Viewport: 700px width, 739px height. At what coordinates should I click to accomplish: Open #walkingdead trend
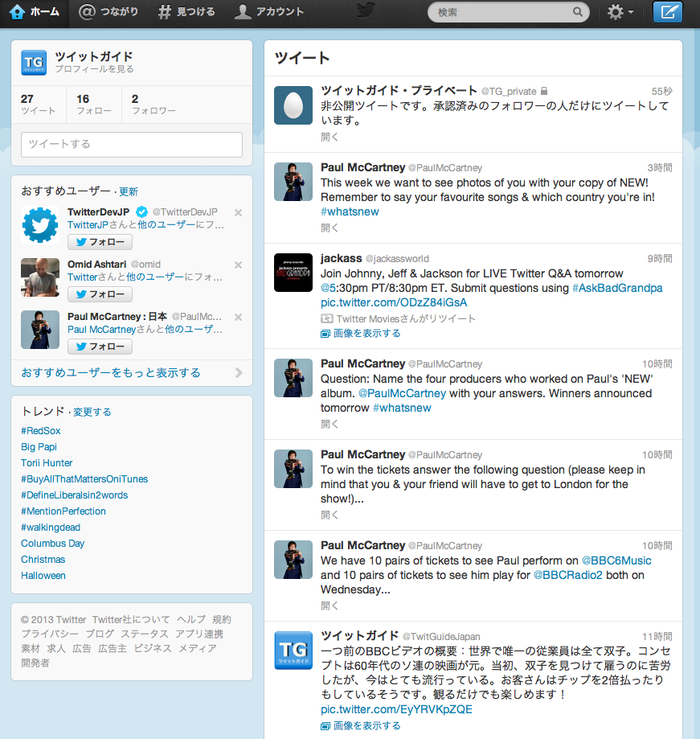point(51,528)
